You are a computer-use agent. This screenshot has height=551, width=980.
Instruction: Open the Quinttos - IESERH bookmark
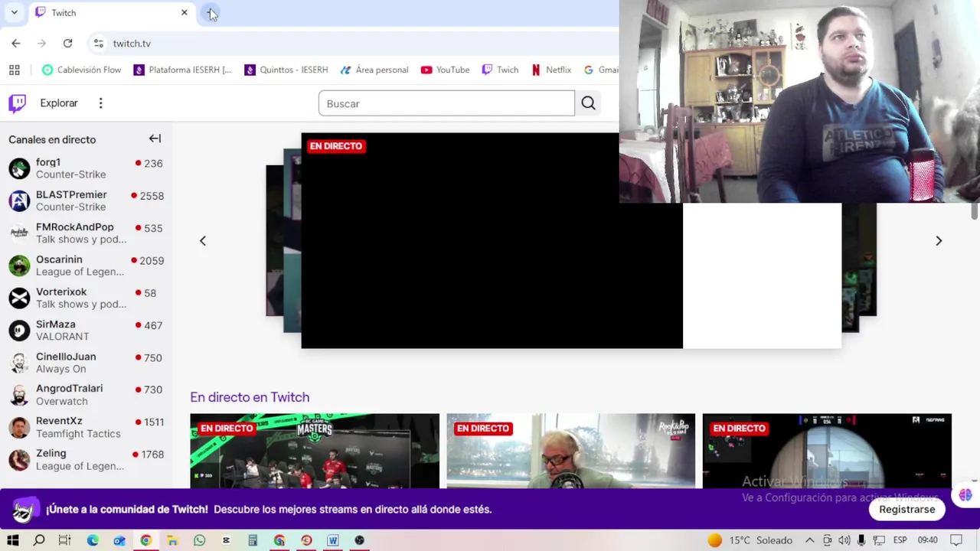(x=286, y=70)
